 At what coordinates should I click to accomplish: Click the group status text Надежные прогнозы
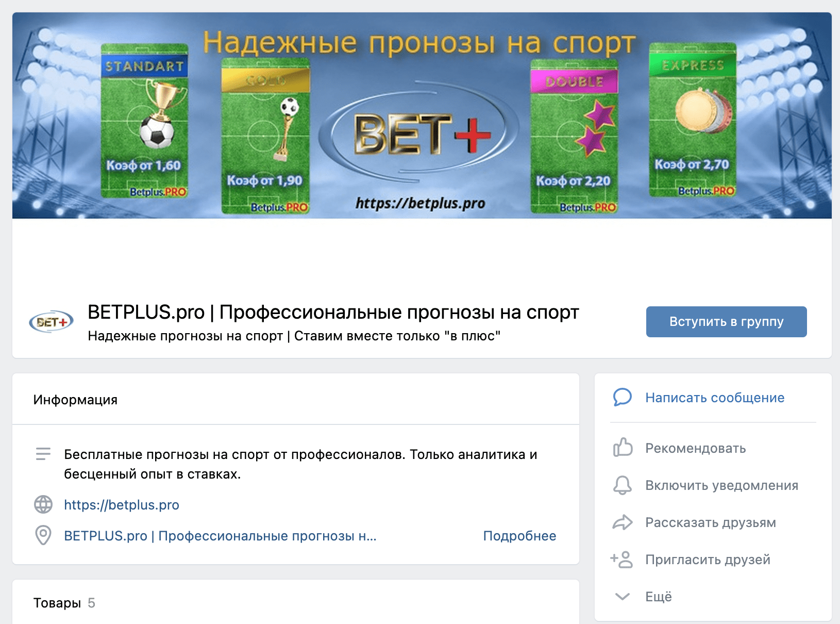[x=294, y=336]
